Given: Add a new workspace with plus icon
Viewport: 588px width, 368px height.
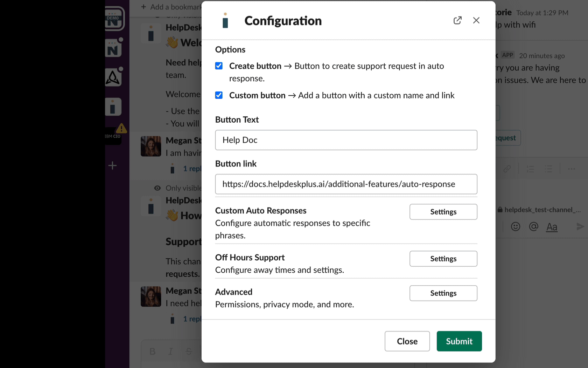Looking at the screenshot, I should [x=112, y=165].
